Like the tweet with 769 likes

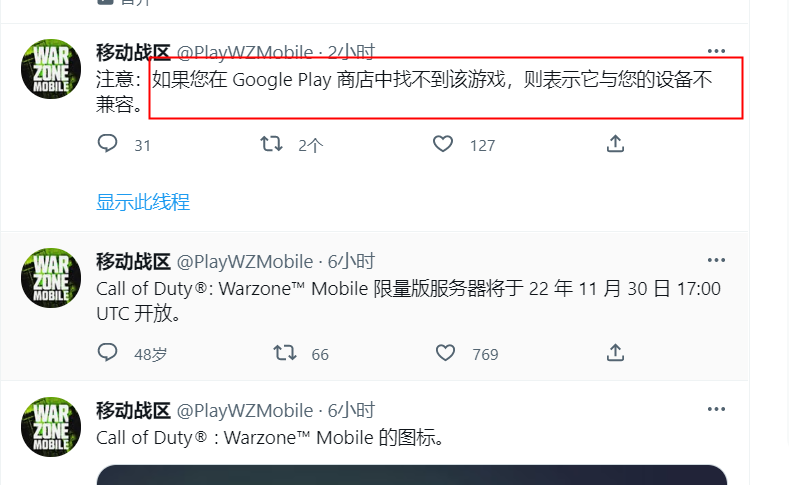pos(445,353)
